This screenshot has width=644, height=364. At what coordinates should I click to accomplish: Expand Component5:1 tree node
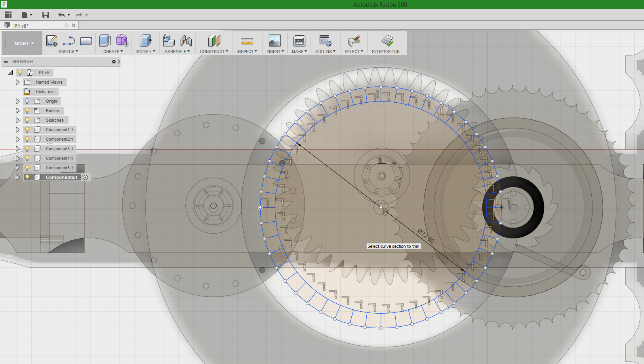pos(17,168)
